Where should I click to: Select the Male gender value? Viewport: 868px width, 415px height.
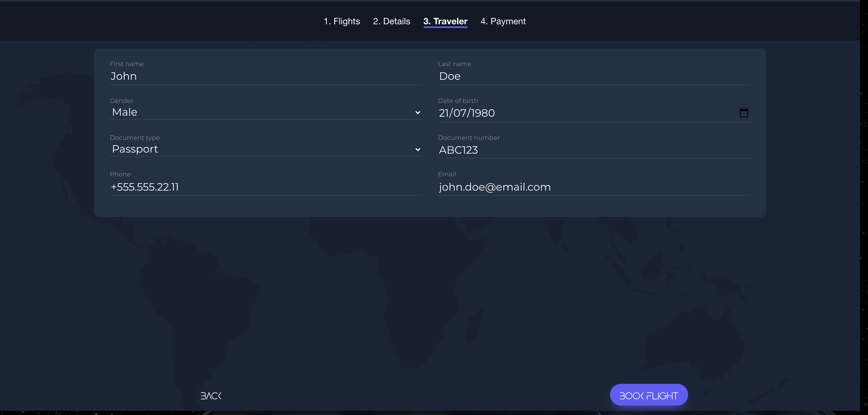tap(125, 112)
